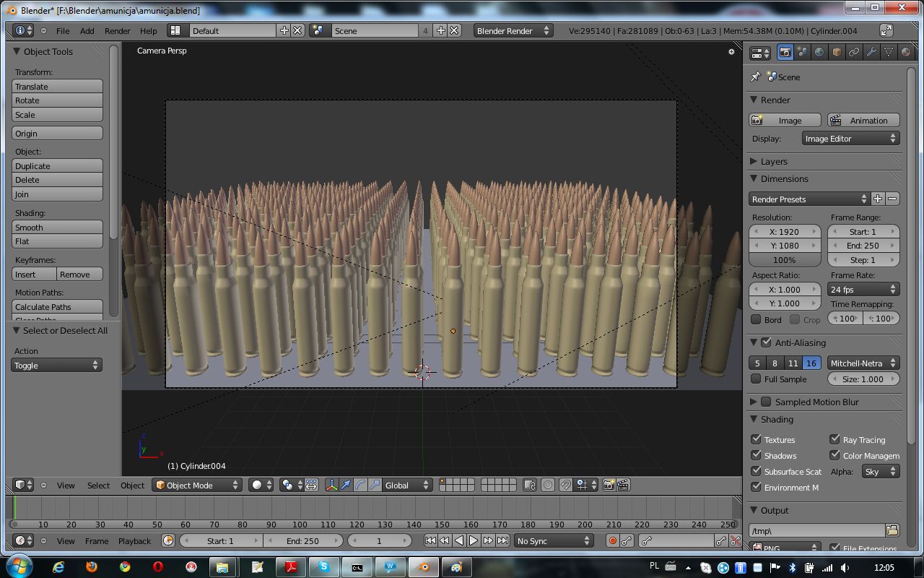Open the Render menu
924x578 pixels.
[x=118, y=30]
